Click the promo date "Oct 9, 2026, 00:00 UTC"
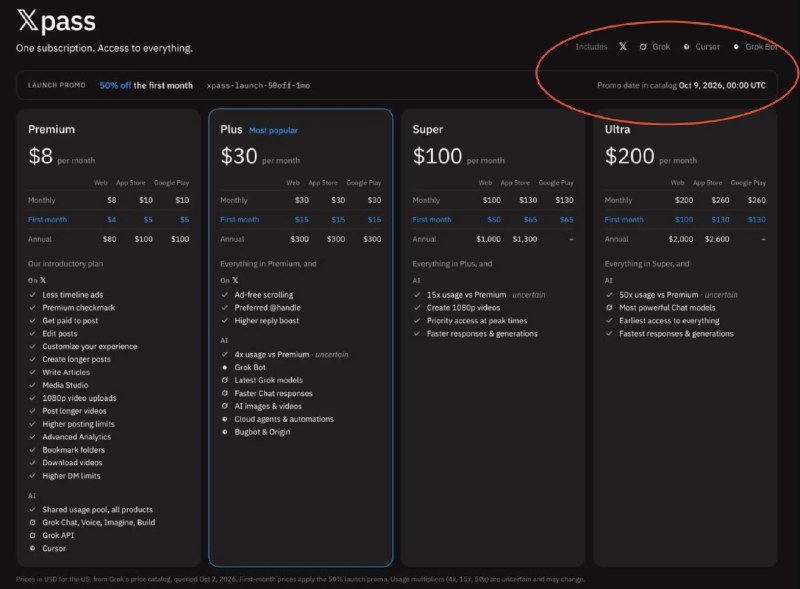800x589 pixels. [x=722, y=85]
